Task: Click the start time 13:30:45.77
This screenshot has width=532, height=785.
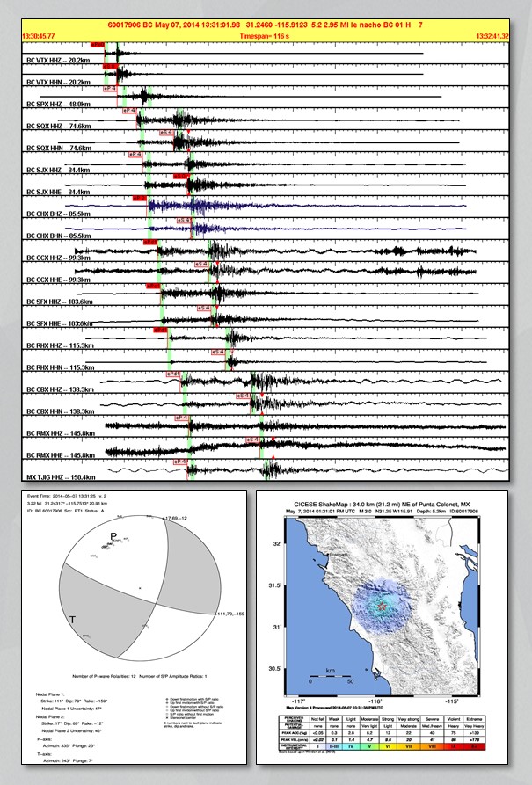Action: pyautogui.click(x=38, y=36)
